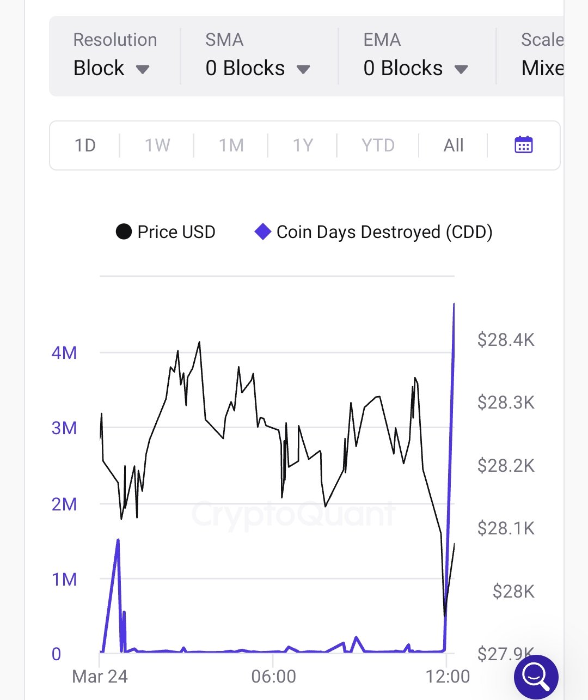Open the Resolution Block dropdown

(x=112, y=68)
